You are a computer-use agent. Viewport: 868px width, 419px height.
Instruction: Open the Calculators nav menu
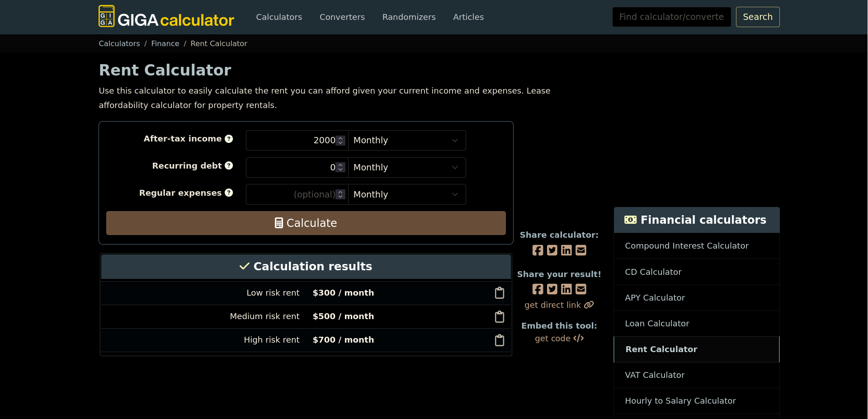279,17
